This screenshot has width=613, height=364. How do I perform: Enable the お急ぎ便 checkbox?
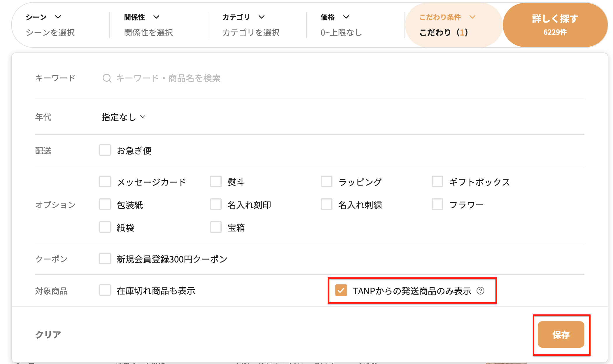tap(105, 150)
